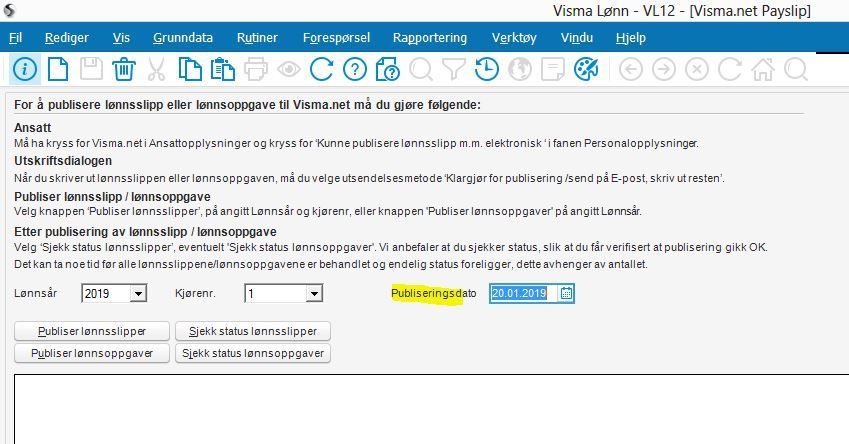Open the Verktøy menu

click(x=514, y=38)
